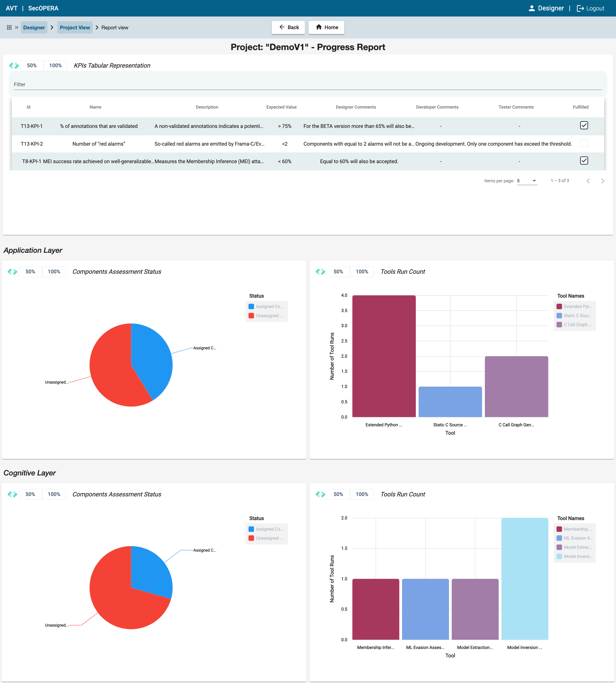Go to next page of KPI table
Screen dimensions: 616x683
(x=603, y=181)
